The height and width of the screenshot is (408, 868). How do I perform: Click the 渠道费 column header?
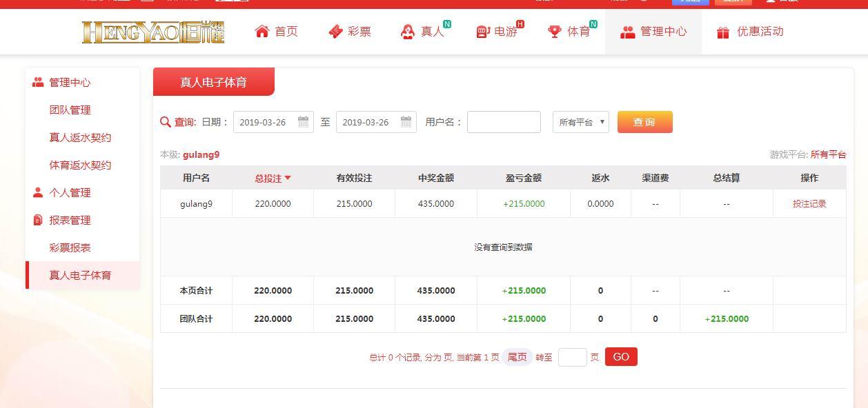tap(655, 178)
